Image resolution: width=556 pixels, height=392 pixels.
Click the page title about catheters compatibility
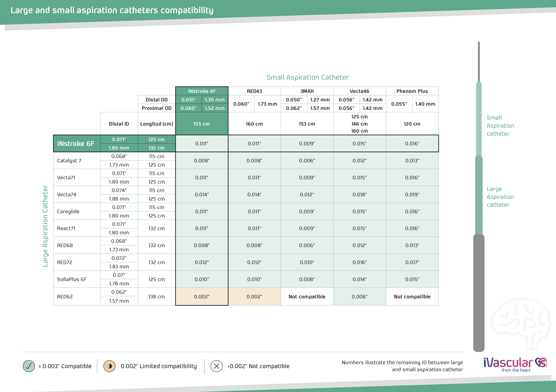point(112,10)
